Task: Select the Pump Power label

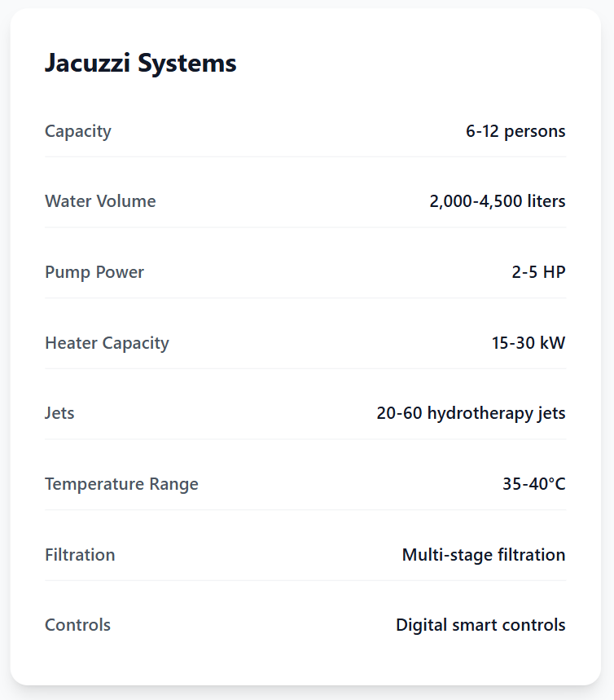Action: (94, 272)
